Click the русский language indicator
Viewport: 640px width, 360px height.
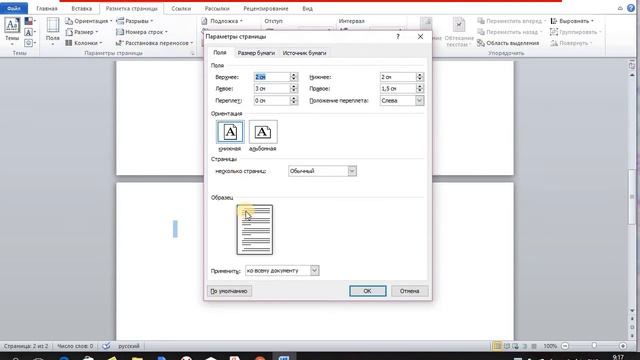pos(129,346)
